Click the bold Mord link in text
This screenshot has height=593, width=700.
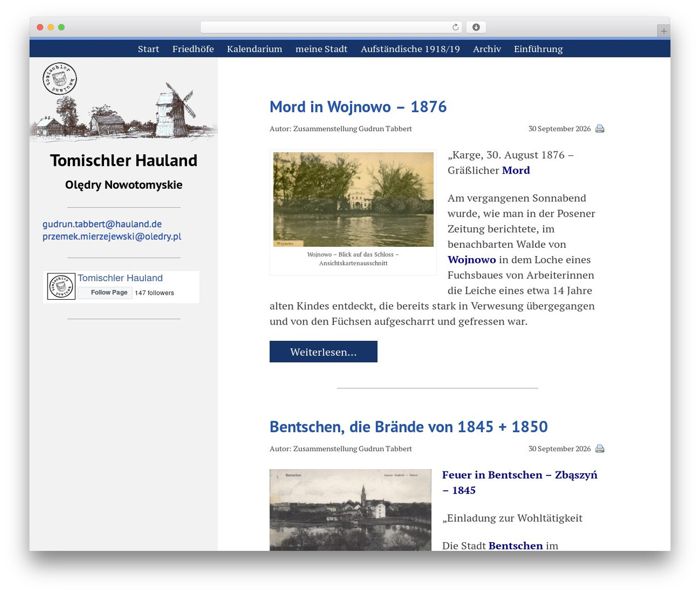pyautogui.click(x=516, y=170)
